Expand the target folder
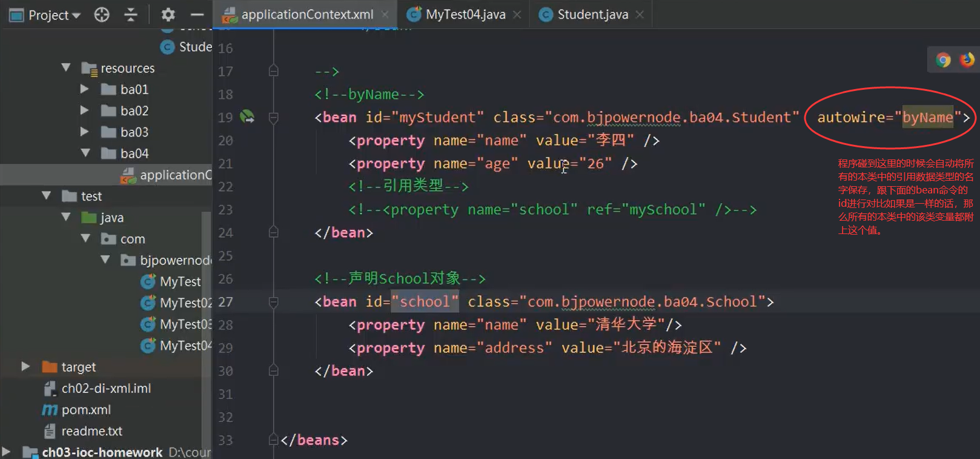This screenshot has height=459, width=980. point(25,366)
